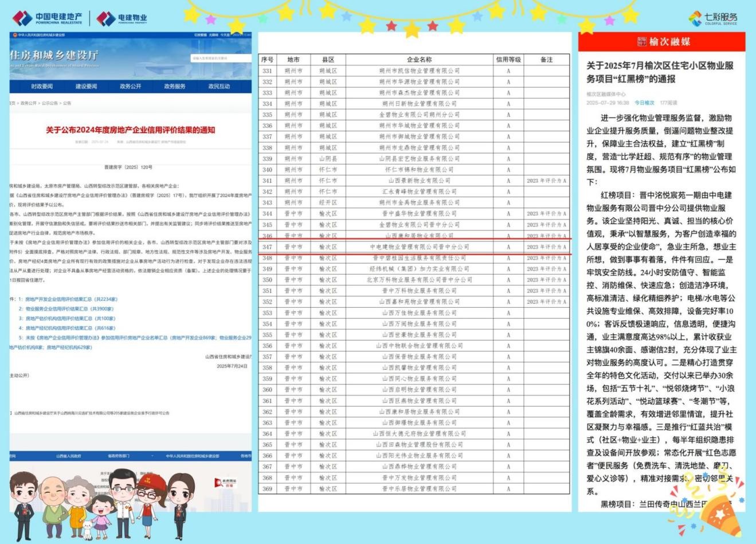
Task: Click the related notice link about 205家建设类企业
Action: click(x=92, y=413)
